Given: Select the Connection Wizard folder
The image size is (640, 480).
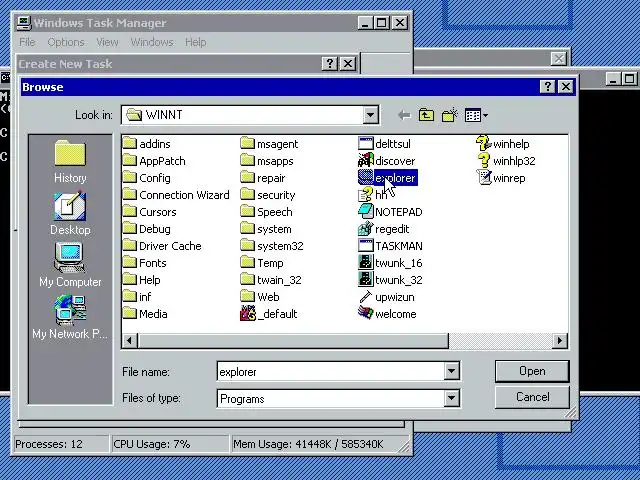Looking at the screenshot, I should (176, 195).
